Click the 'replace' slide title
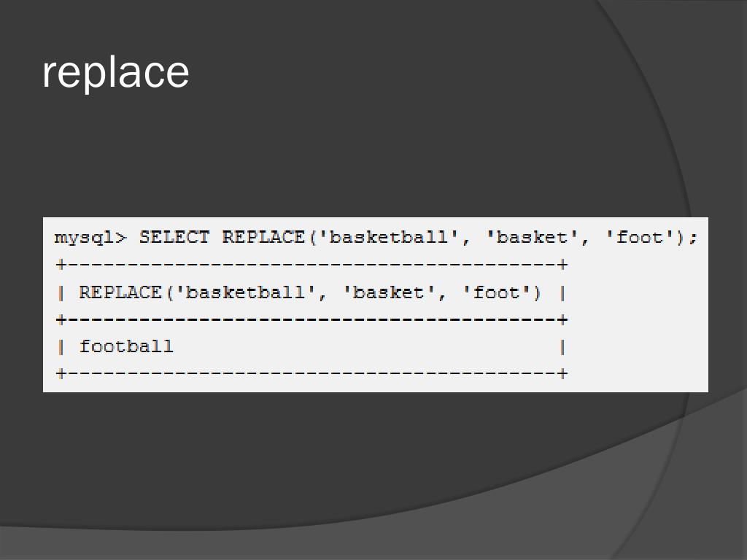This screenshot has height=560, width=747. [x=116, y=73]
